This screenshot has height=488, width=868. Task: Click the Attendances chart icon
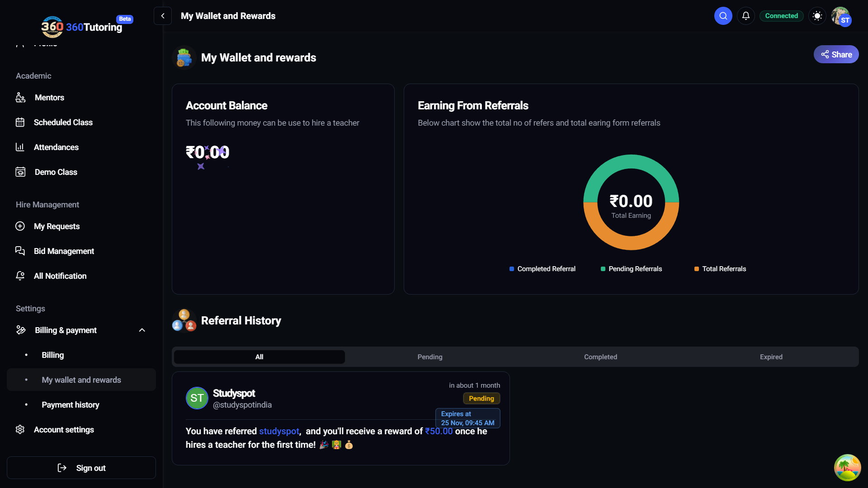coord(20,147)
